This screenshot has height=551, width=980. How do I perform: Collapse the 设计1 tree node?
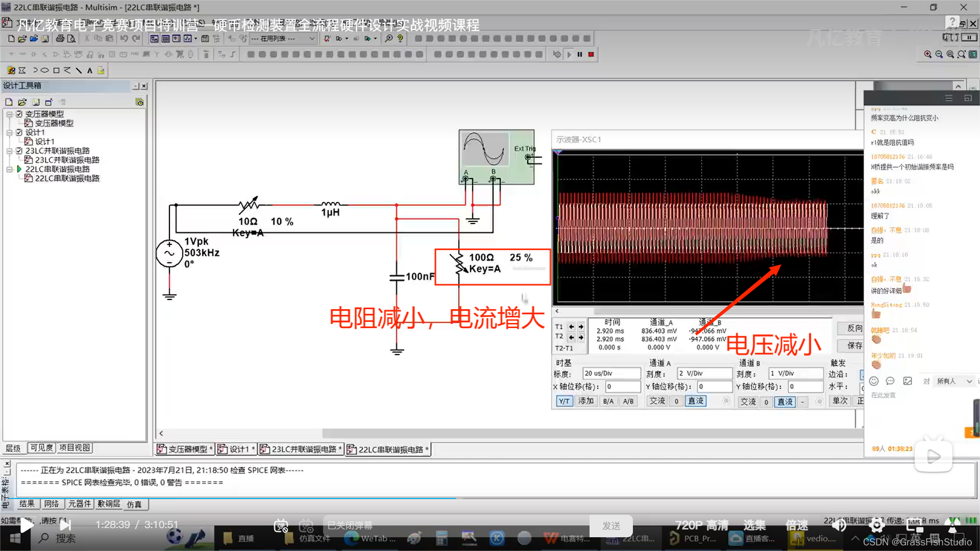[x=9, y=132]
